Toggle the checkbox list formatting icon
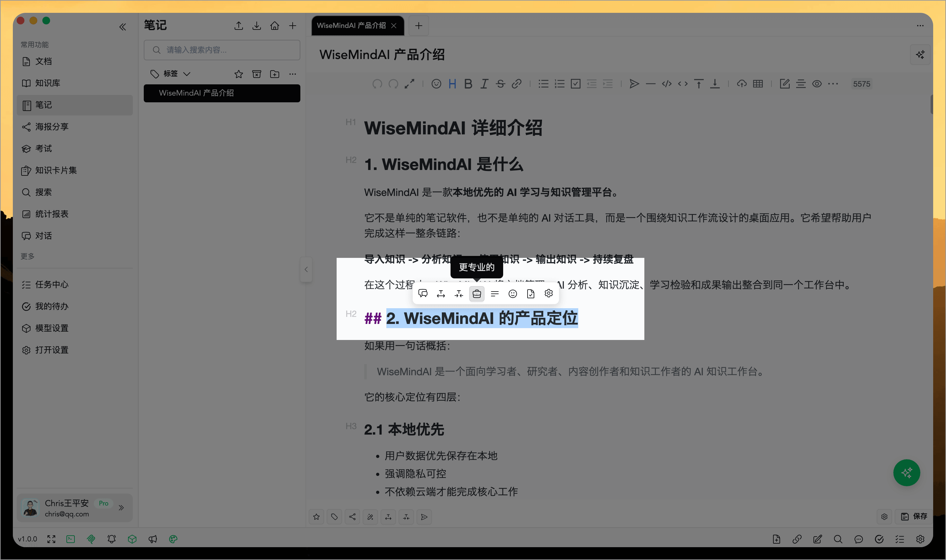 (575, 84)
